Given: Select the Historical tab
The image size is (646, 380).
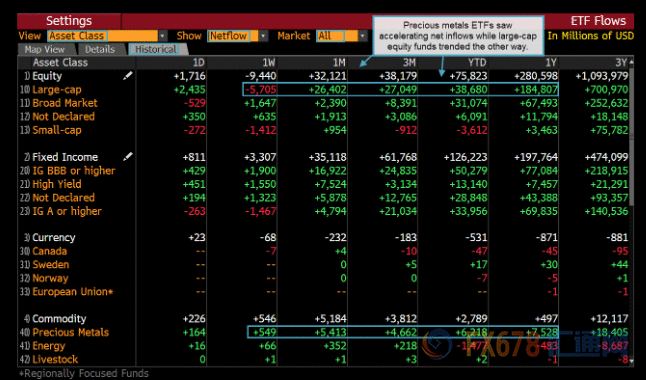Looking at the screenshot, I should (x=156, y=49).
